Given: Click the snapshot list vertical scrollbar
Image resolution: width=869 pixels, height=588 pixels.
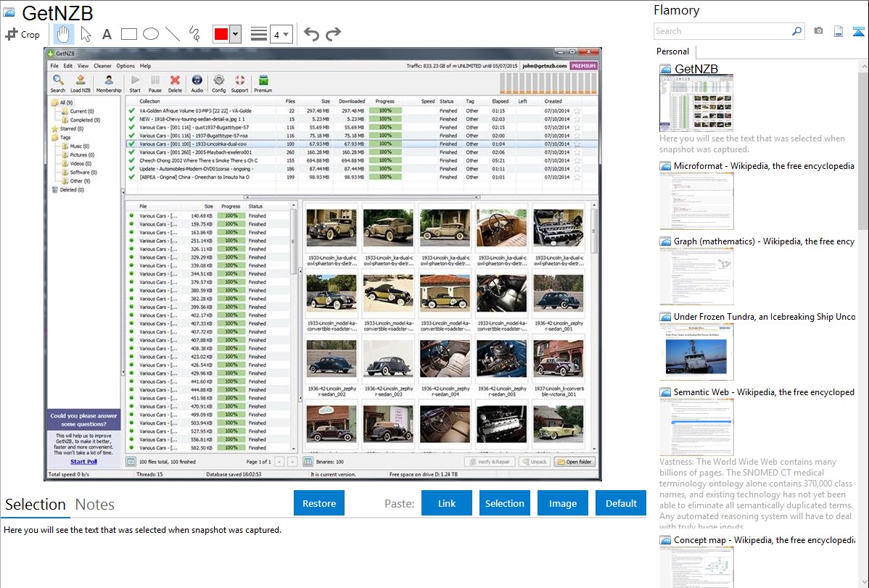Looking at the screenshot, I should point(863,149).
